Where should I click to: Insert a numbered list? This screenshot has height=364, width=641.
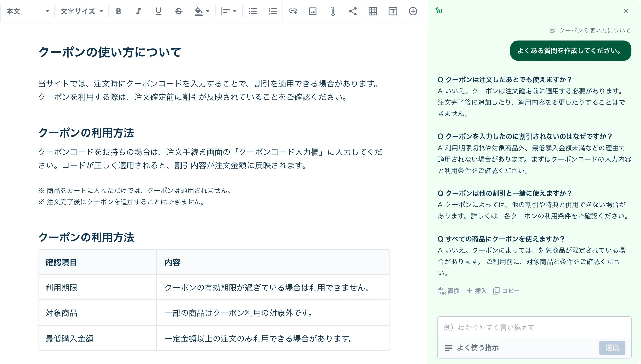pos(273,11)
